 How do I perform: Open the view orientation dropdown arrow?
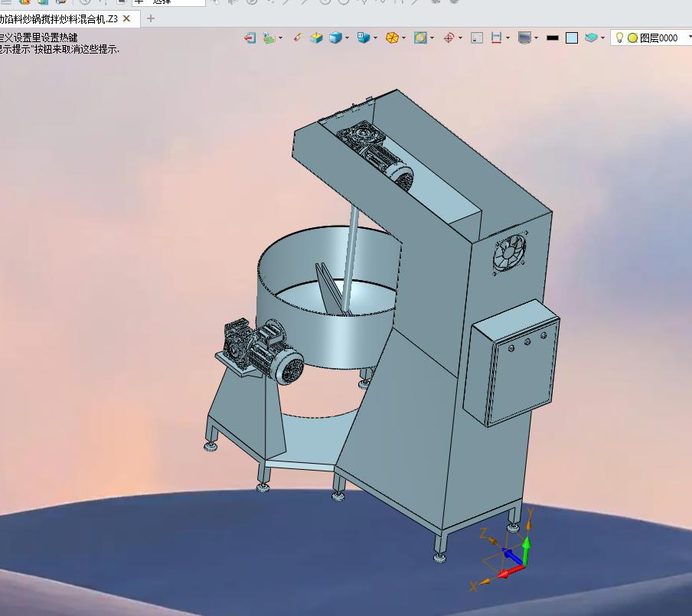point(375,38)
